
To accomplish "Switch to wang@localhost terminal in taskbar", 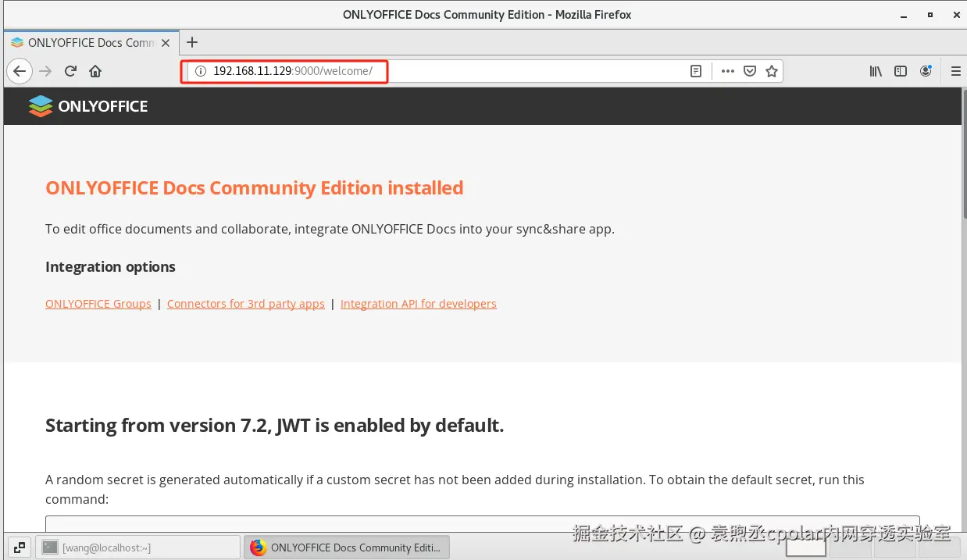I will 138,548.
